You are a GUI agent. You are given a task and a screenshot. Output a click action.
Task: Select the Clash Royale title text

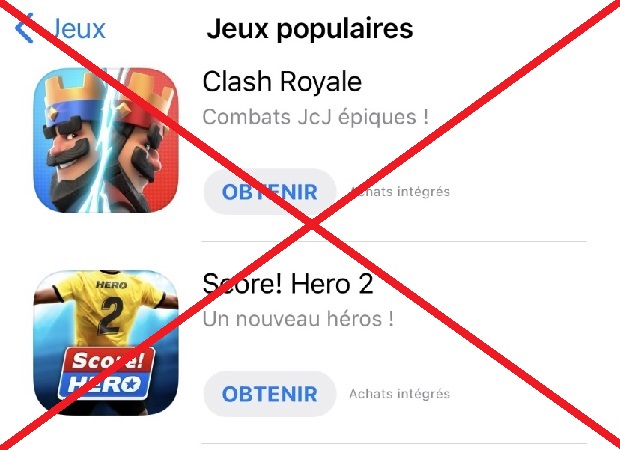pyautogui.click(x=282, y=81)
